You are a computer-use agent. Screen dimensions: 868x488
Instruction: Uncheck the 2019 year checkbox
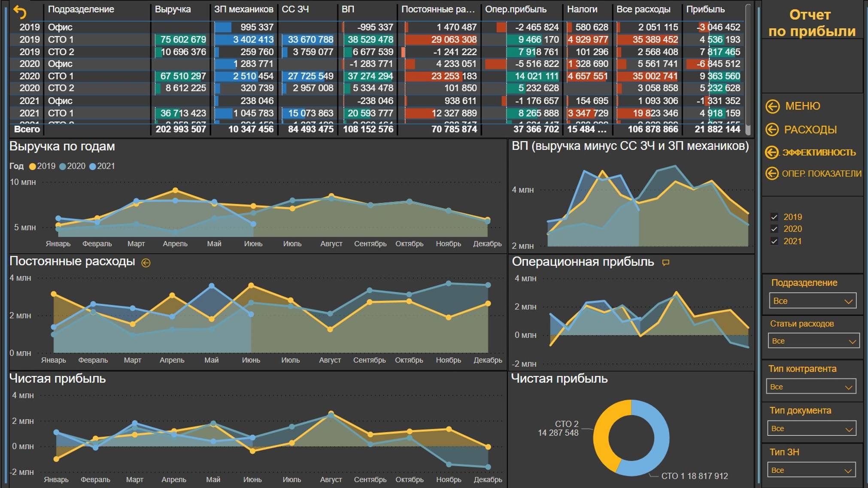click(x=775, y=217)
